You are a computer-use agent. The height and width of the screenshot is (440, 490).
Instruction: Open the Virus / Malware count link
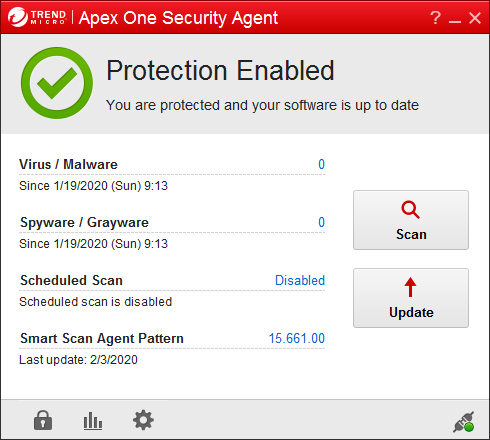[321, 164]
